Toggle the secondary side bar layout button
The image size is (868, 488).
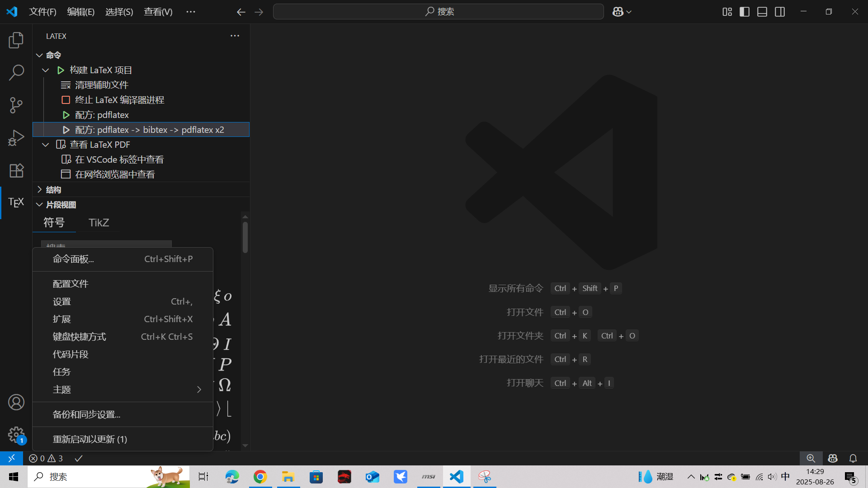click(x=779, y=12)
